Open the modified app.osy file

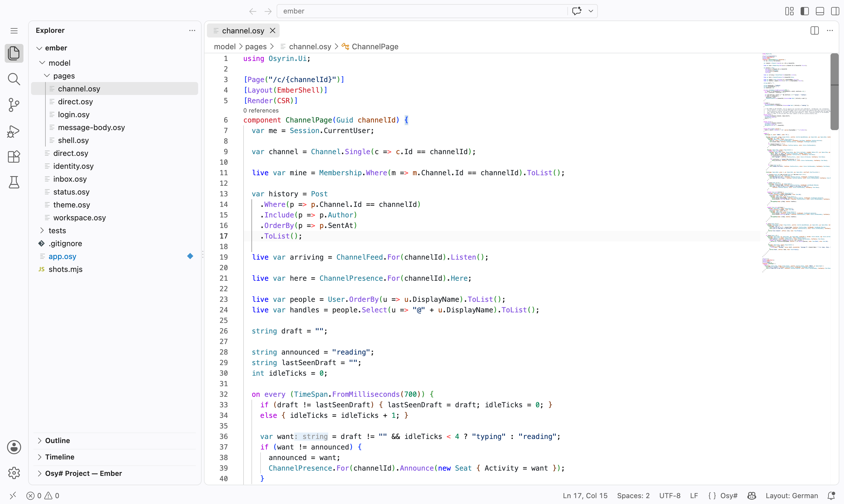[x=115, y=256]
